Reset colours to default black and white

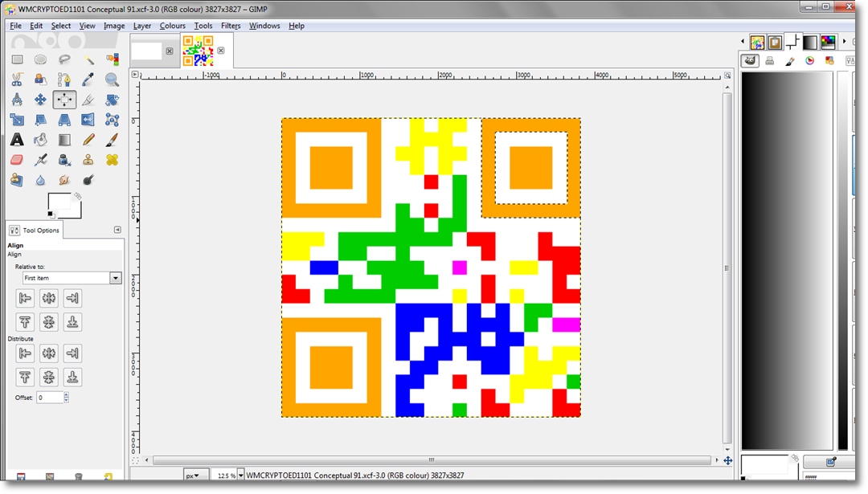pyautogui.click(x=51, y=214)
